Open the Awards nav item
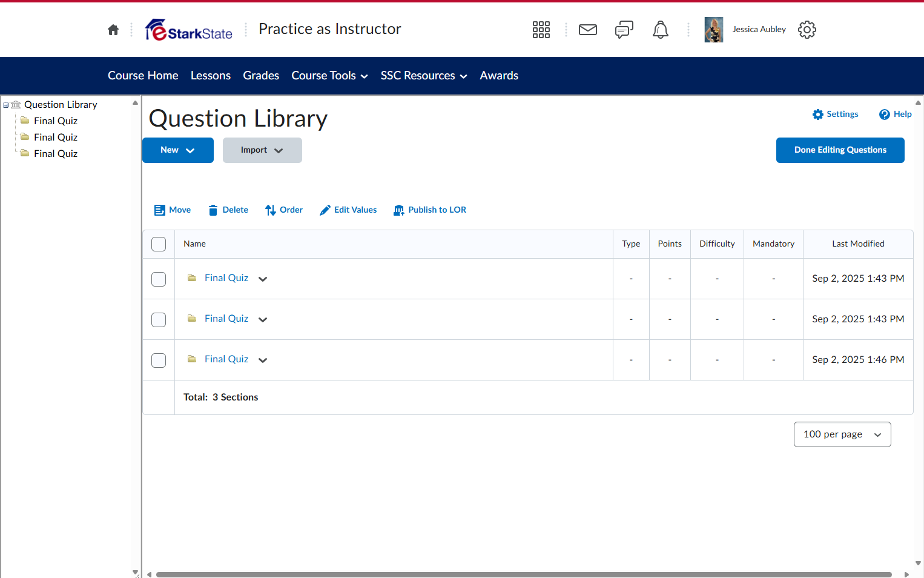The image size is (924, 578). coord(499,76)
